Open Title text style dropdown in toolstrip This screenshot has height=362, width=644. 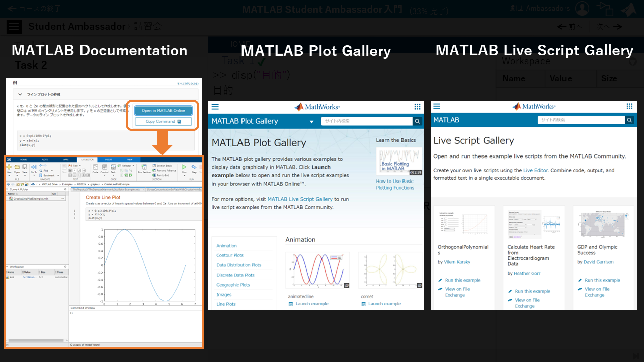(75, 166)
